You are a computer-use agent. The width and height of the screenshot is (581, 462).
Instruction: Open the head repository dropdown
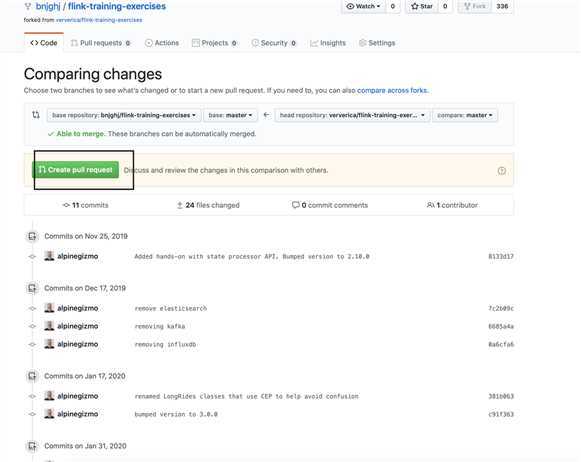pos(352,115)
